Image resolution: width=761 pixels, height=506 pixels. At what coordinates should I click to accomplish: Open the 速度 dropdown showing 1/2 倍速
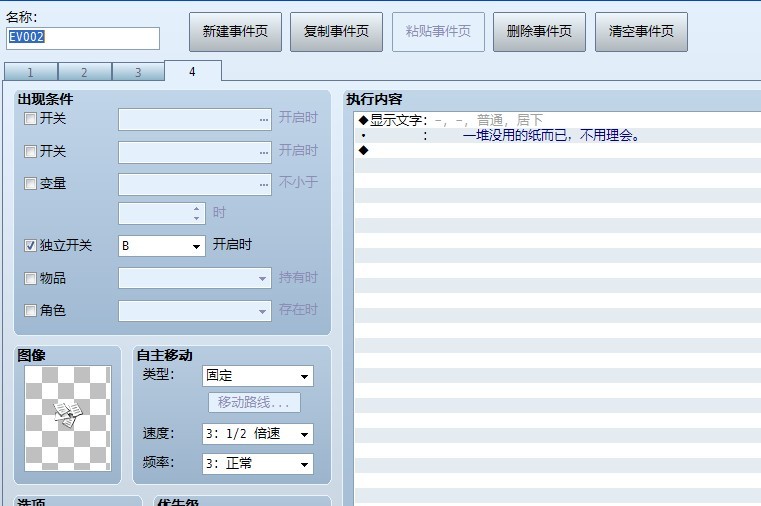coord(258,434)
